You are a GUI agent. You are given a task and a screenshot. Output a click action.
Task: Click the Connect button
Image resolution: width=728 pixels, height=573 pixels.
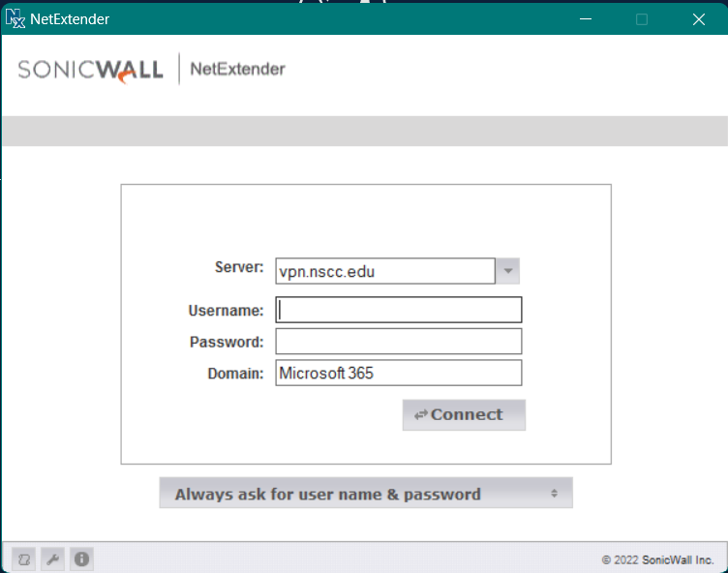(464, 414)
